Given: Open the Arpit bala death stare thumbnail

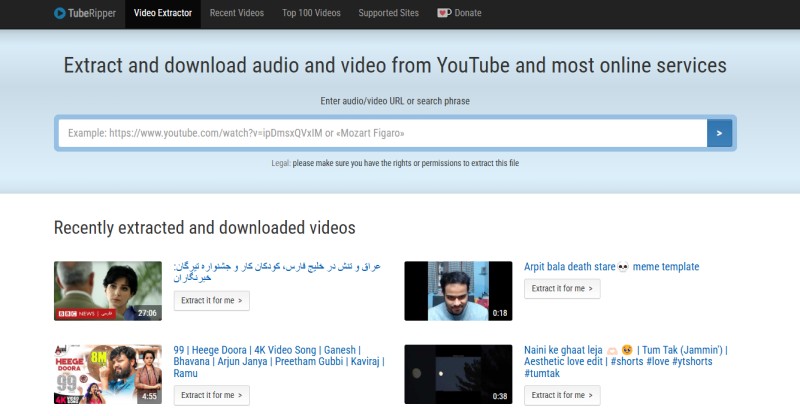Looking at the screenshot, I should pyautogui.click(x=458, y=291).
